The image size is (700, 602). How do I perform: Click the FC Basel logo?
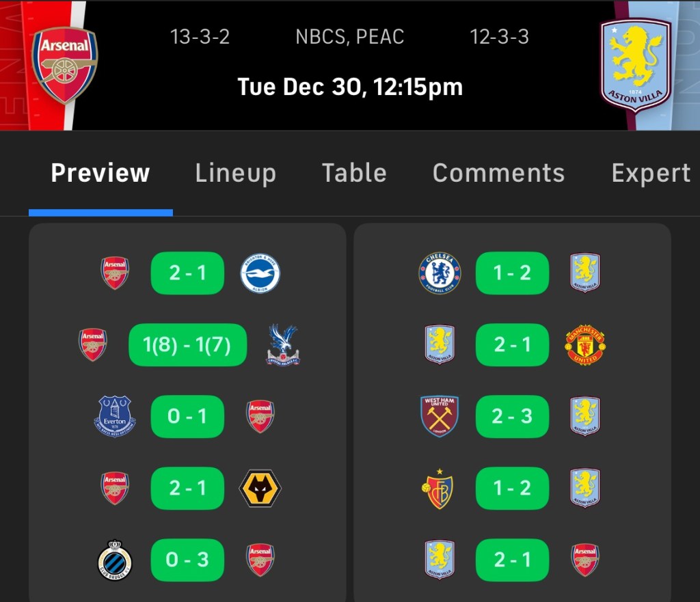tap(440, 488)
